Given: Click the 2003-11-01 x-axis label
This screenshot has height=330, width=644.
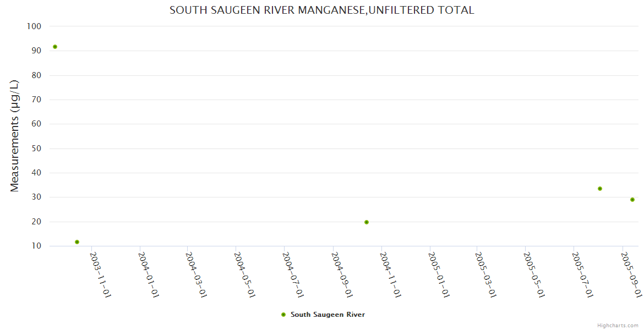Looking at the screenshot, I should click(x=101, y=274).
